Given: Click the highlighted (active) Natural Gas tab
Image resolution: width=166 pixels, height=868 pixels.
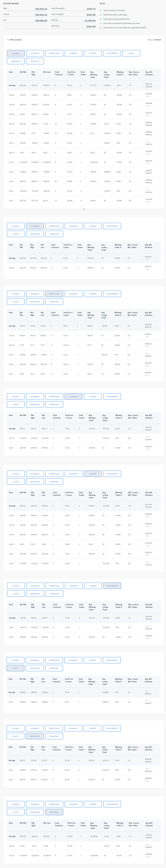Looking at the screenshot, I should pos(54,812).
